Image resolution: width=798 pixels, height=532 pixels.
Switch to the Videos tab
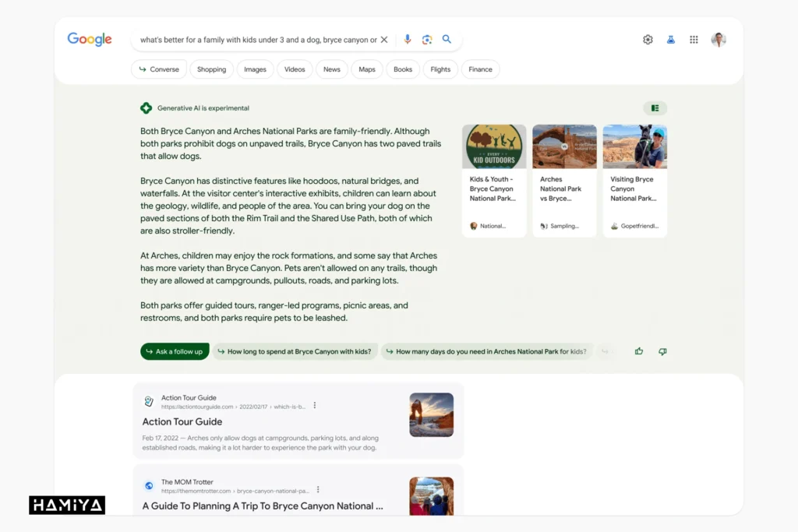click(295, 69)
